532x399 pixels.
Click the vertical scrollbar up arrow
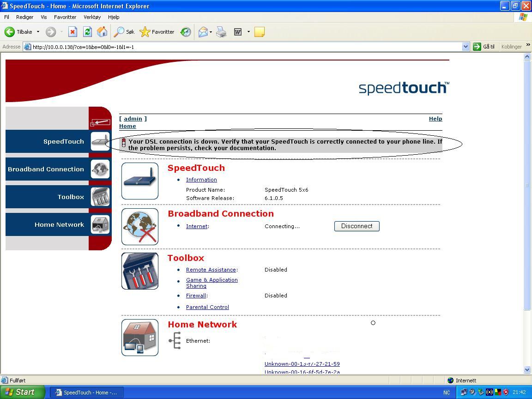(x=527, y=57)
